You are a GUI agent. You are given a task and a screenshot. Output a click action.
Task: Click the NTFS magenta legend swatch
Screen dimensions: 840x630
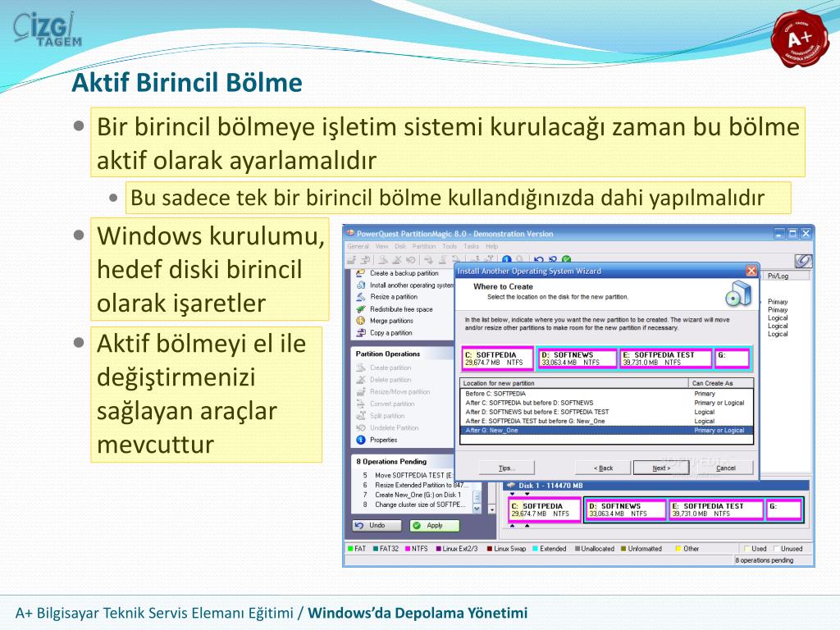tap(407, 549)
